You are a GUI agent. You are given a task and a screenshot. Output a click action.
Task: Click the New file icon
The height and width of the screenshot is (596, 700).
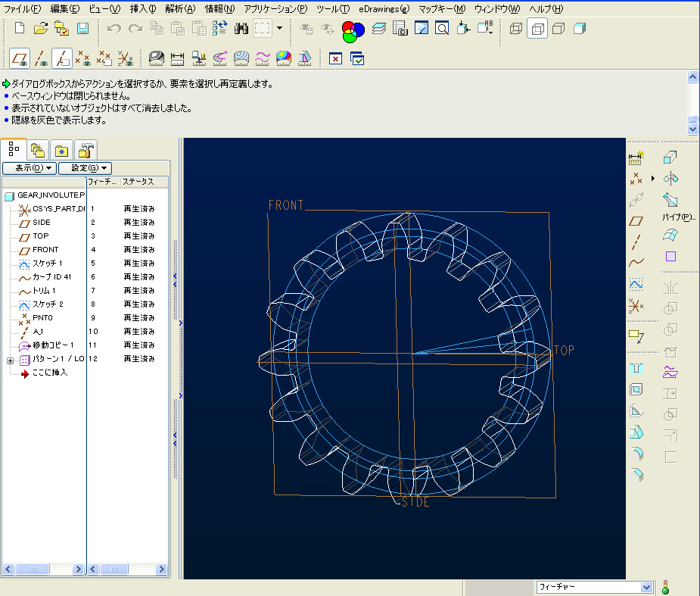click(x=20, y=29)
